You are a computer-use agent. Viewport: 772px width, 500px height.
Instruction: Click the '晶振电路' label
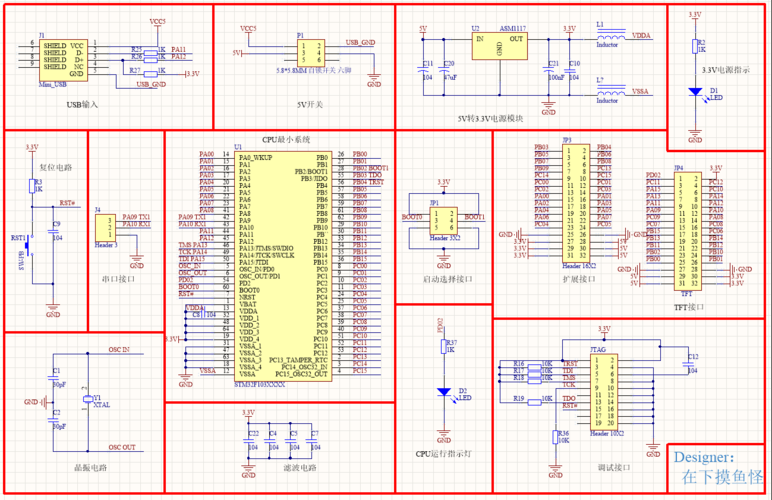[x=90, y=468]
